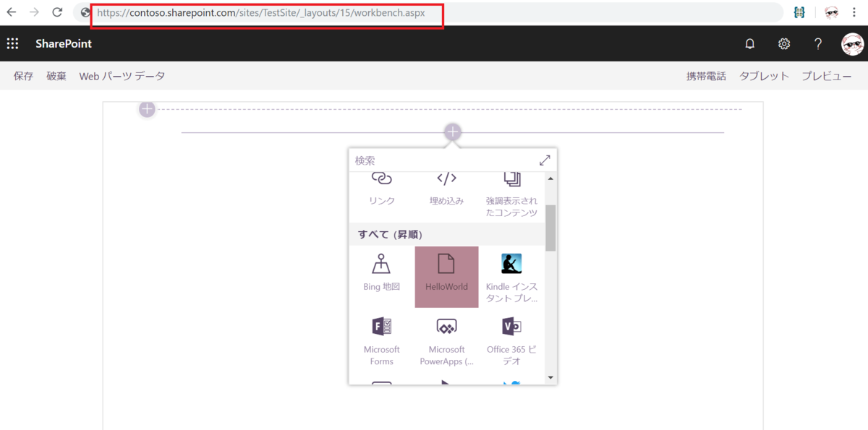Select the 強調表示されたコンテンツ web part
The image size is (868, 430).
[511, 195]
